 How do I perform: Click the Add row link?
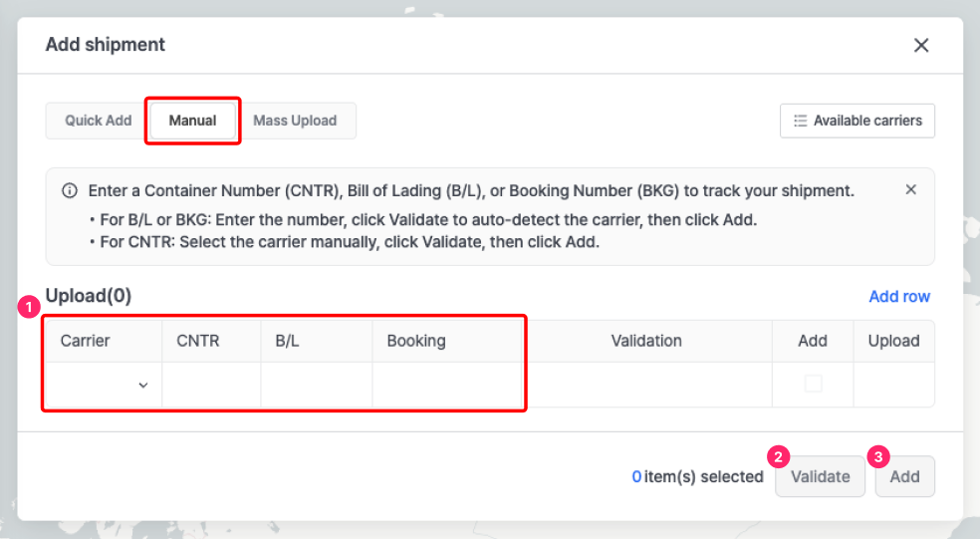(x=899, y=296)
